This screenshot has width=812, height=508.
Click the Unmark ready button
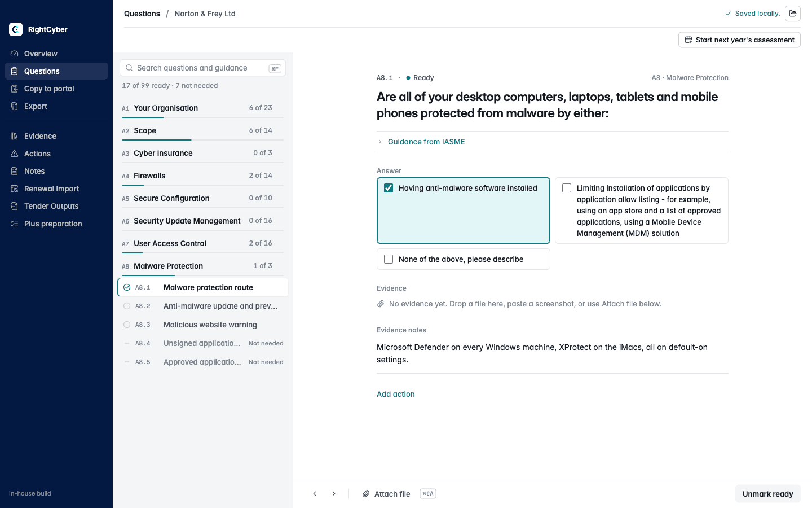point(768,494)
